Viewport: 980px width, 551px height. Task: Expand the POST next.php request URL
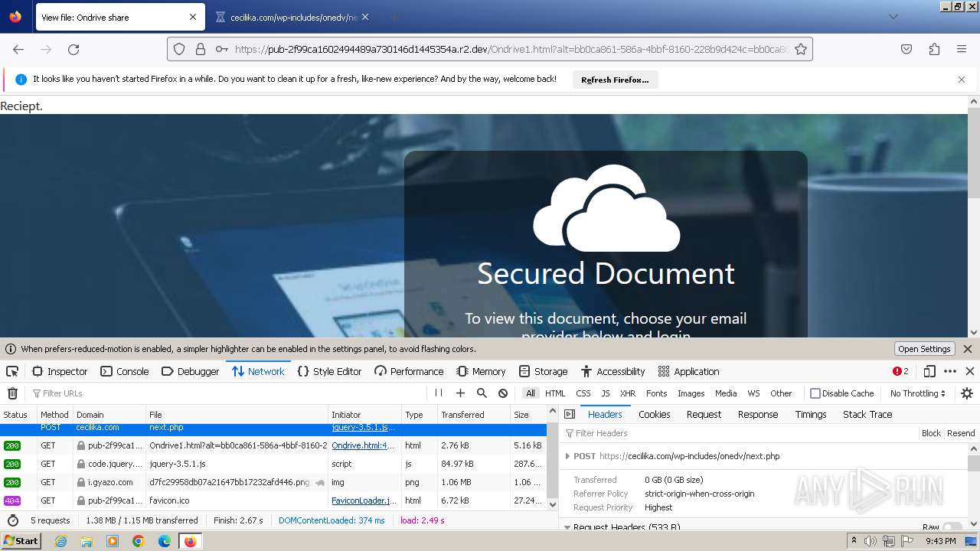(567, 456)
